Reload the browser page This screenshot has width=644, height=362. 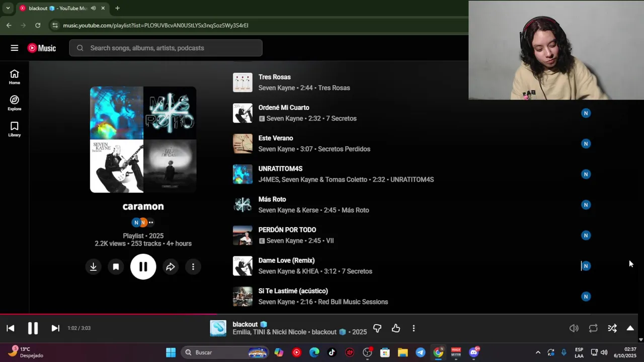tap(38, 25)
